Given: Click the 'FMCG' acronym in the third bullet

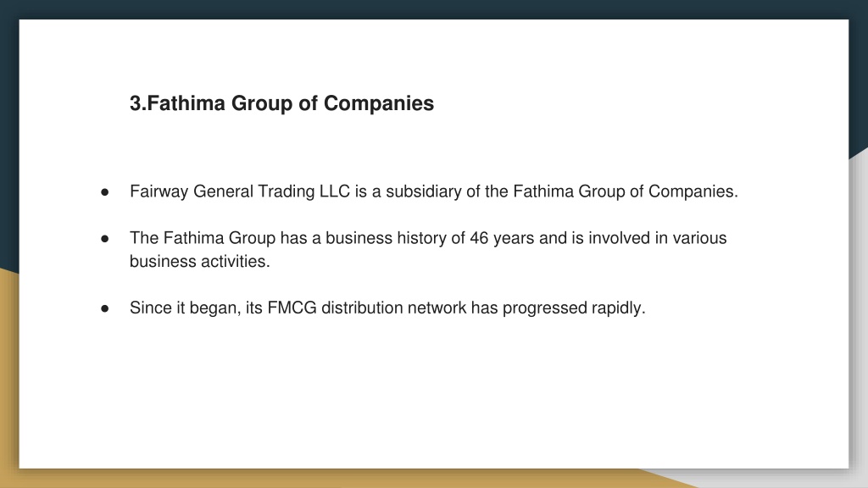Looking at the screenshot, I should pos(292,308).
